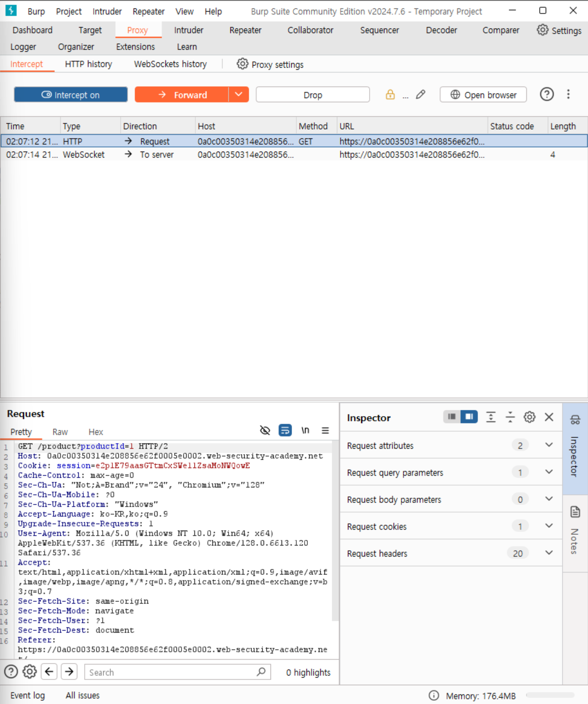This screenshot has width=588, height=704.
Task: Open editor search settings gear
Action: (x=30, y=672)
